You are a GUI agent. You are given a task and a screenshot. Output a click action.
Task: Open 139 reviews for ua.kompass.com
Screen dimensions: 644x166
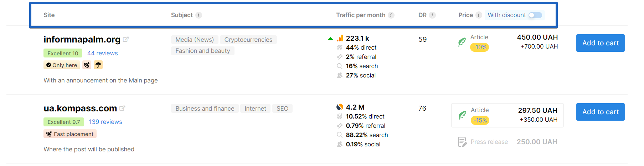pos(105,122)
